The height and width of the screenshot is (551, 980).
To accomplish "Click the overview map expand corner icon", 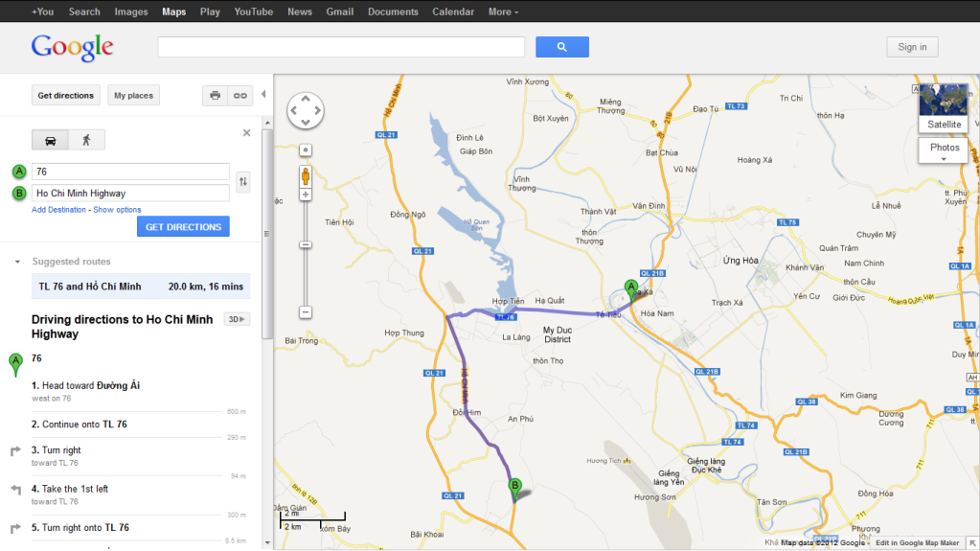I will click(972, 543).
